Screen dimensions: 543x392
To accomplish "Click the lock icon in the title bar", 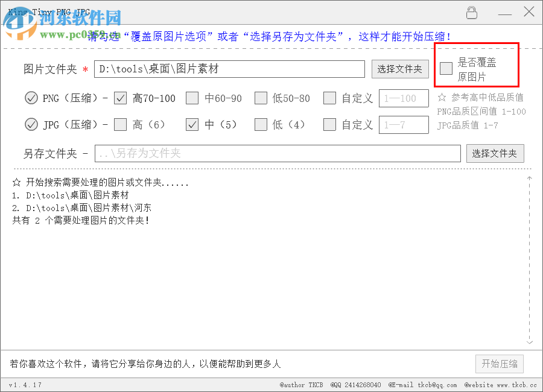I will [472, 12].
